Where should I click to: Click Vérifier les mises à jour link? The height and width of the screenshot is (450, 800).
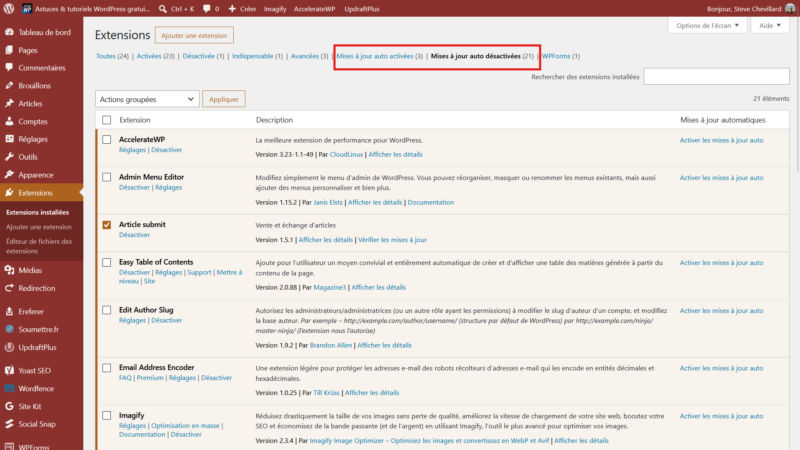[x=392, y=239]
